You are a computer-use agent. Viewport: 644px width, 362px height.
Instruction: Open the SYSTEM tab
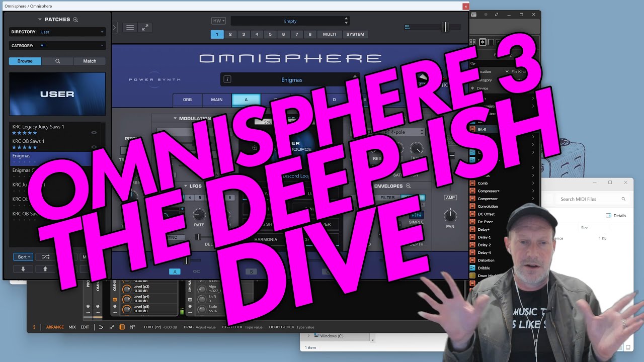[355, 34]
